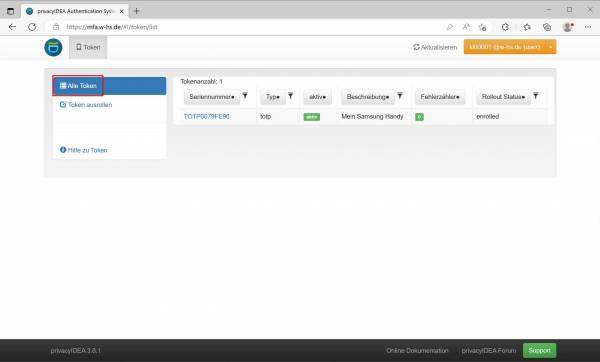Screen dimensions: 600x362
Task: Sort by Beschreibung column header
Action: (368, 97)
